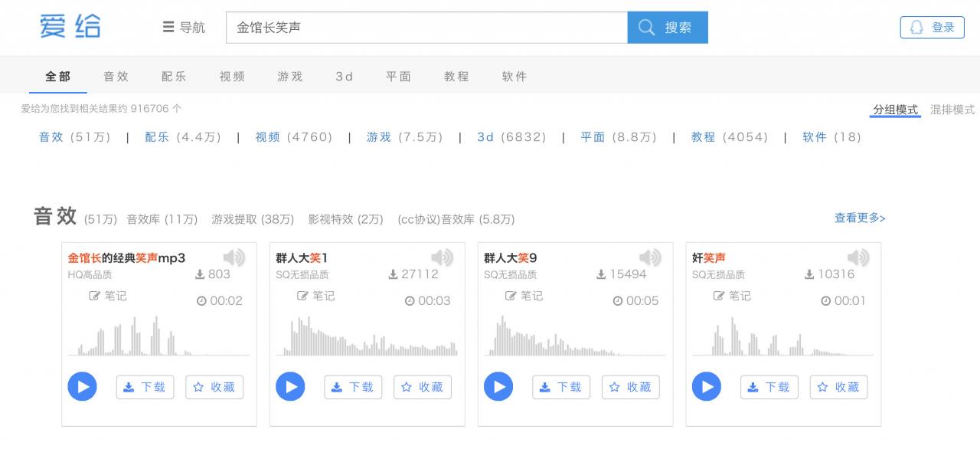
Task: Play the 群人大笑1 audio clip
Action: coord(290,386)
